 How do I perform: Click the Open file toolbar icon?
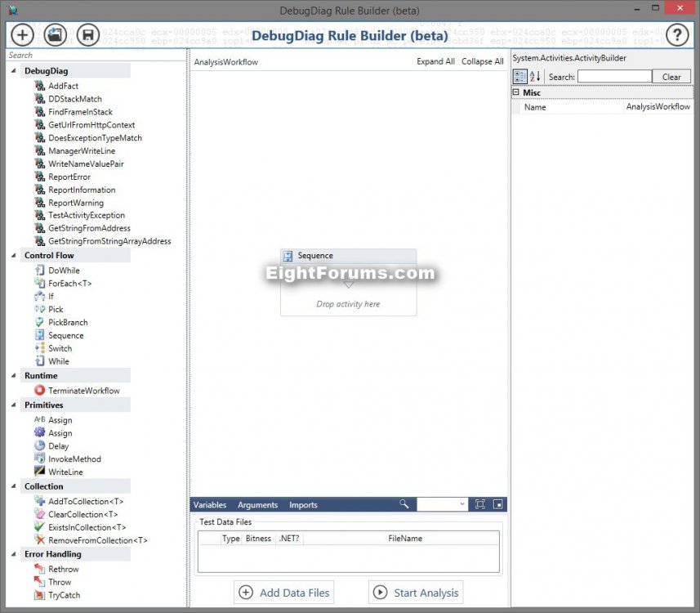click(x=55, y=34)
